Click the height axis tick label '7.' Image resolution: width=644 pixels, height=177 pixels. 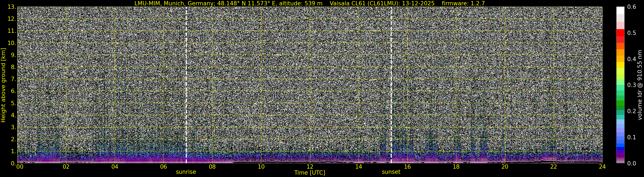(x=13, y=79)
